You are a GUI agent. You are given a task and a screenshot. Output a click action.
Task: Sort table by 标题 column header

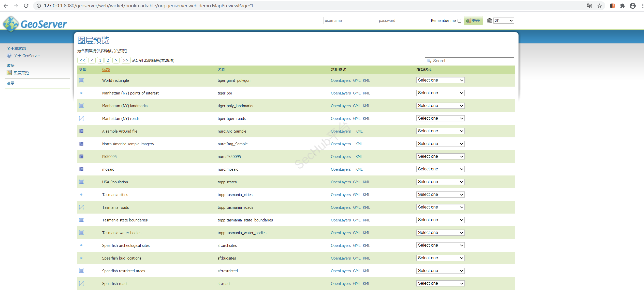[106, 70]
